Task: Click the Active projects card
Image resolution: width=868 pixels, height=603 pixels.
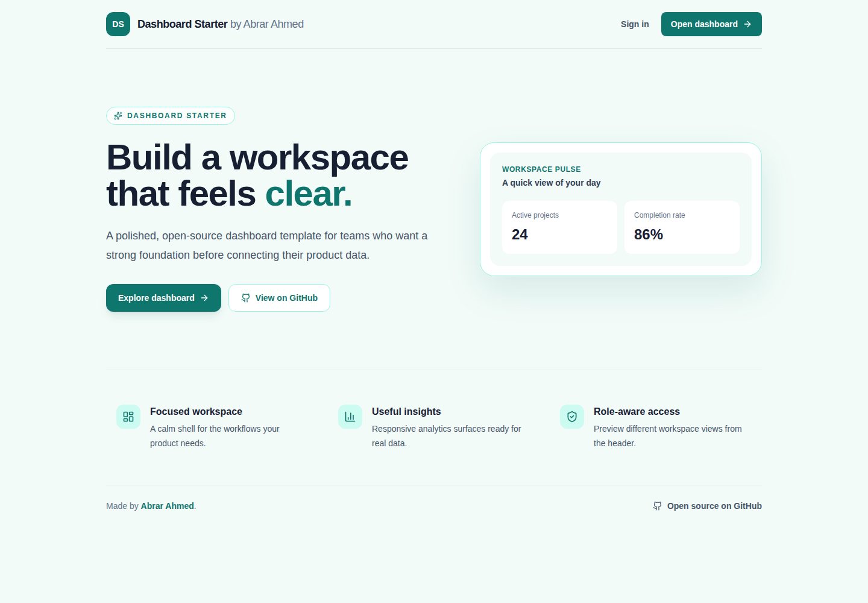Action: coord(559,227)
